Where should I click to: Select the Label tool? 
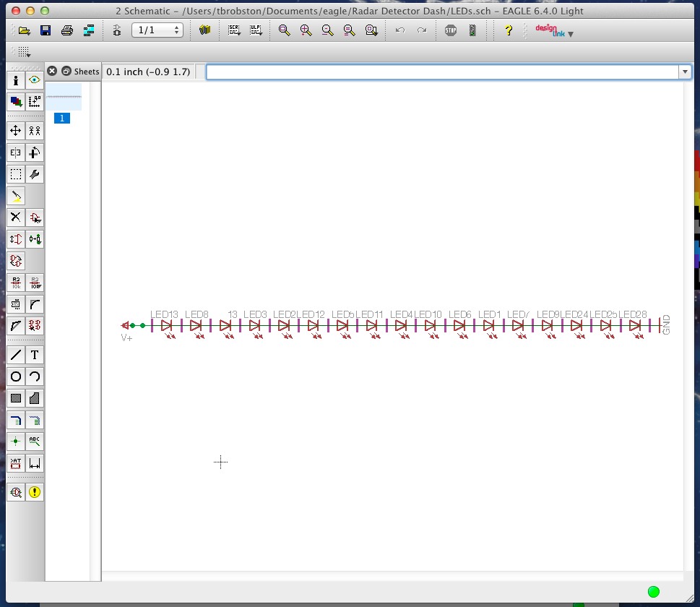[35, 442]
